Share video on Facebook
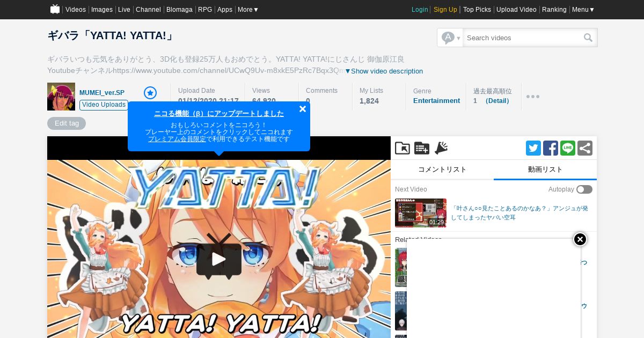 pyautogui.click(x=551, y=148)
